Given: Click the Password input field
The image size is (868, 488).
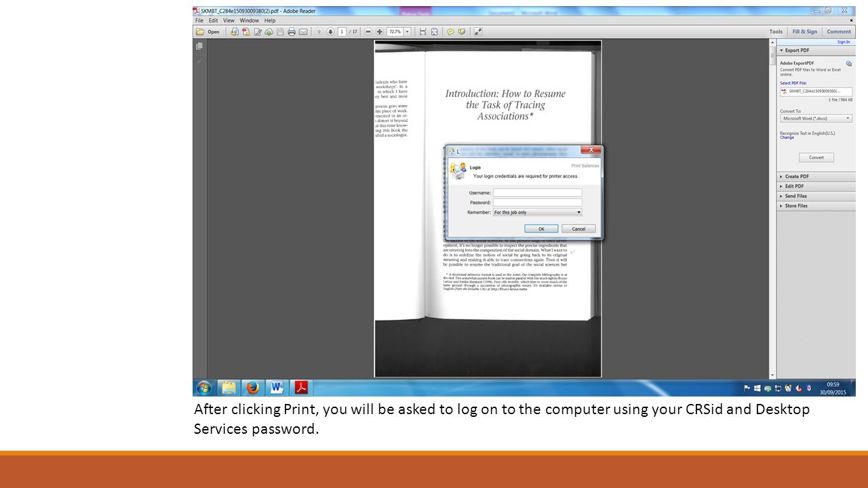Looking at the screenshot, I should point(537,202).
